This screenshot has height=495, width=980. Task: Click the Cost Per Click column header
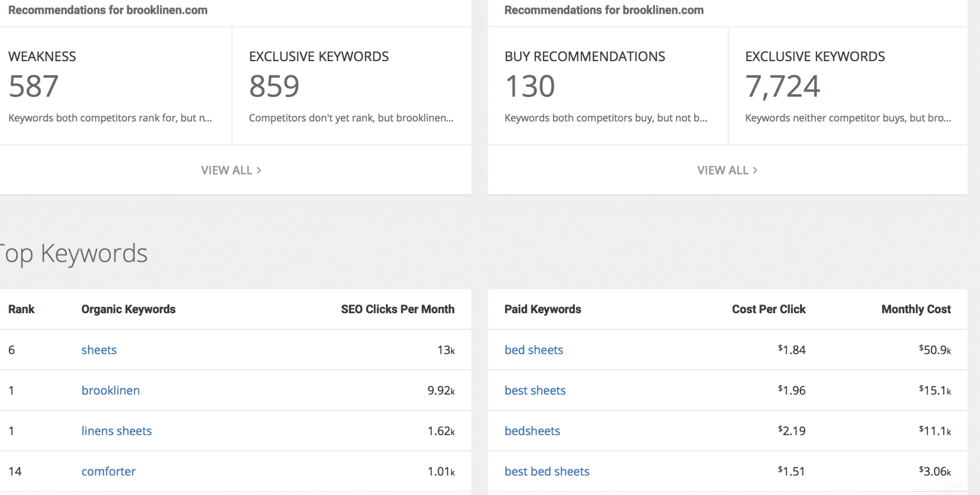(x=768, y=309)
